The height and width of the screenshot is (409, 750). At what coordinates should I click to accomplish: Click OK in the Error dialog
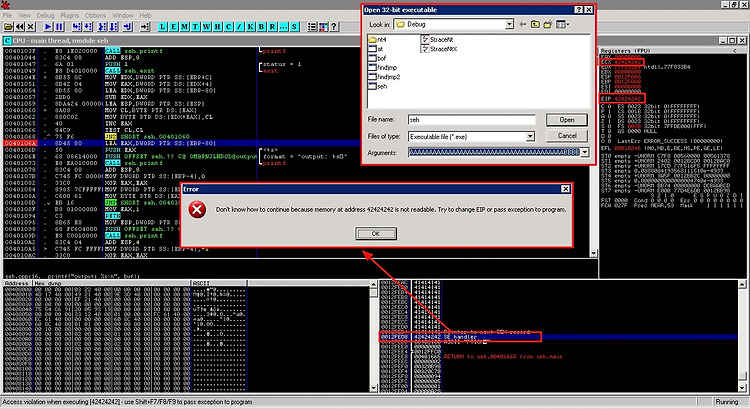(376, 233)
